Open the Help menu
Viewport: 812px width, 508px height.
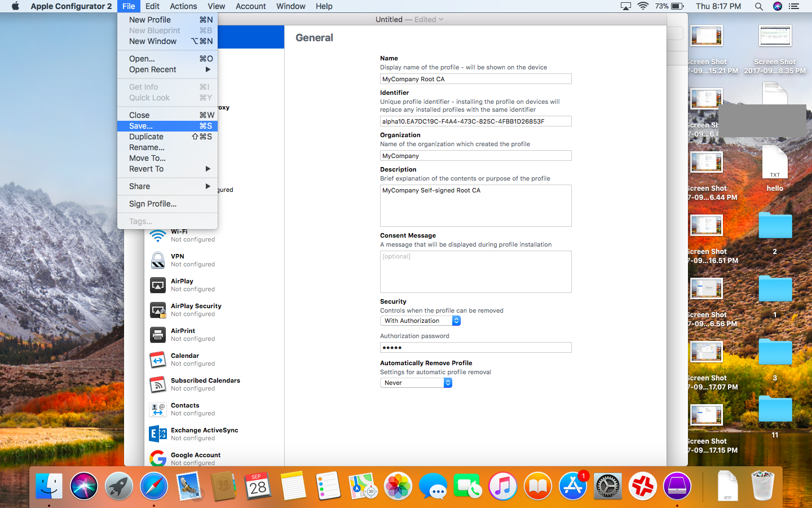click(x=324, y=6)
